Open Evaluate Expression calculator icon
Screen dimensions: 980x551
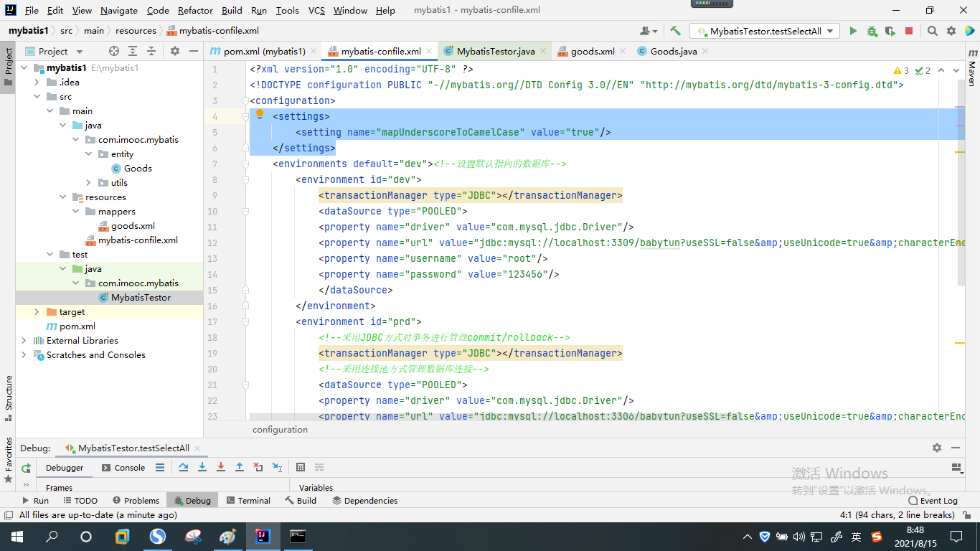301,467
